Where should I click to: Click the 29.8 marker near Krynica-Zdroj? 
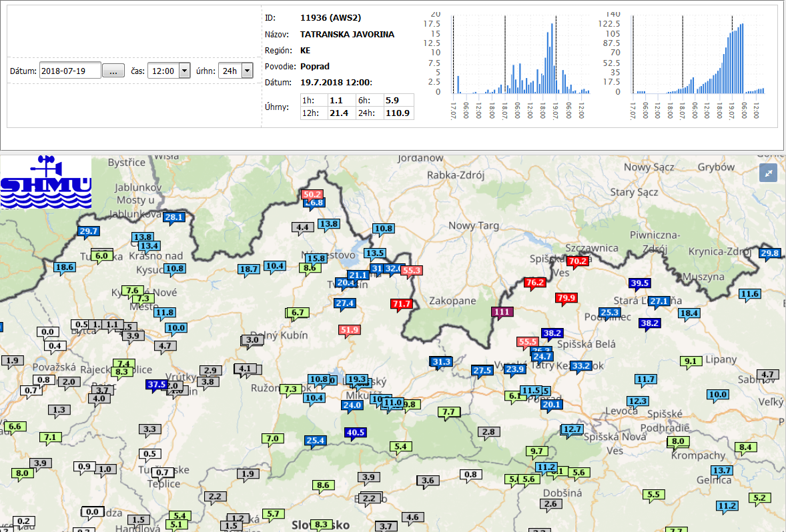769,253
